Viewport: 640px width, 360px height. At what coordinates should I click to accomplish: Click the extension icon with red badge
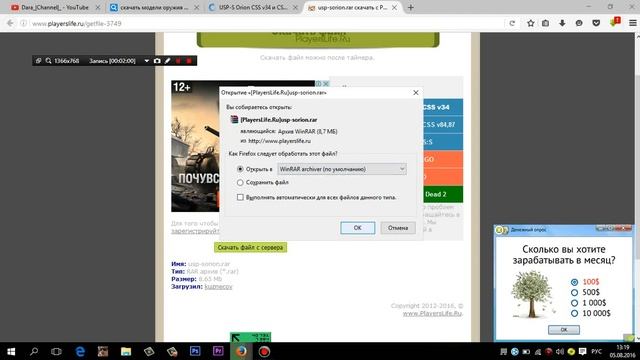click(x=614, y=23)
